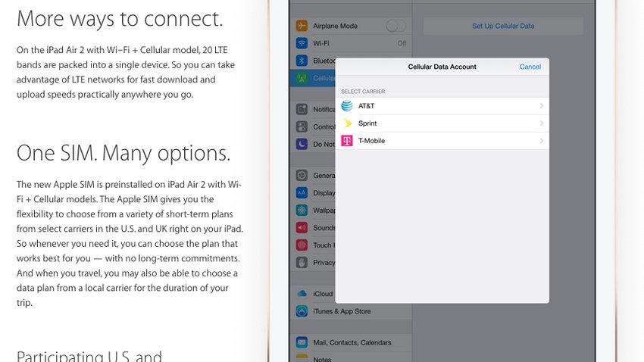644x362 pixels.
Task: Click the Control Center icon
Action: [x=302, y=126]
